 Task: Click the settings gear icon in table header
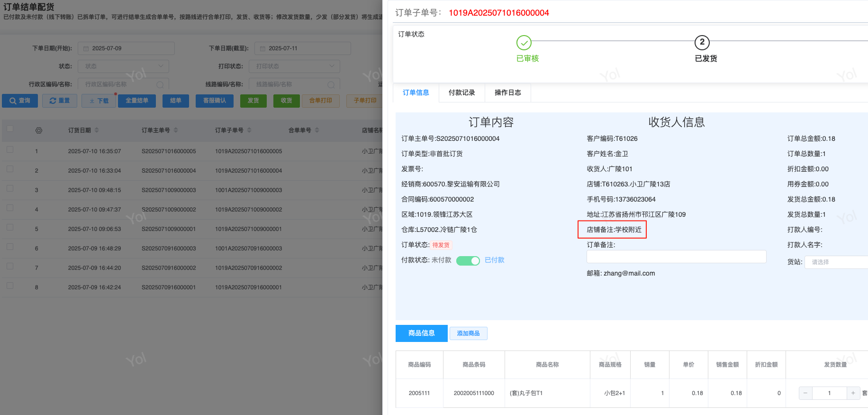39,130
